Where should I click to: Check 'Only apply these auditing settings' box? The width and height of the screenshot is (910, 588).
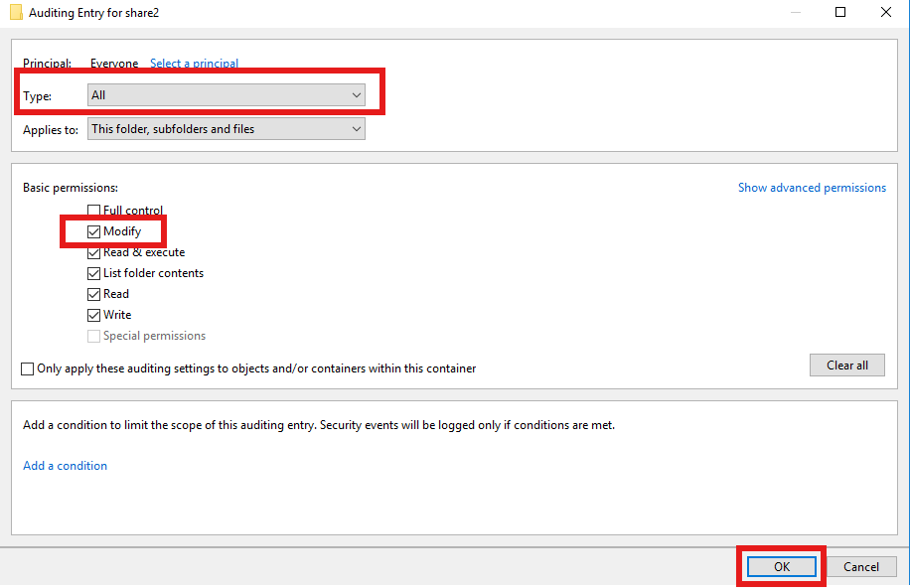pyautogui.click(x=28, y=368)
